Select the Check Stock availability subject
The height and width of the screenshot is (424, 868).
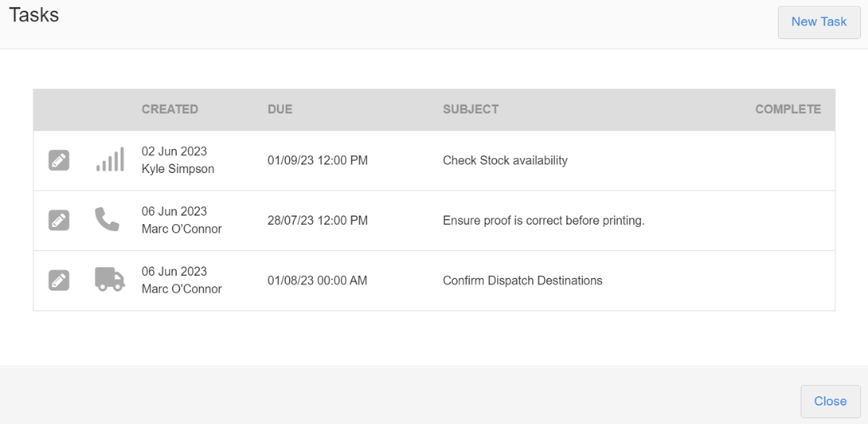click(x=505, y=160)
